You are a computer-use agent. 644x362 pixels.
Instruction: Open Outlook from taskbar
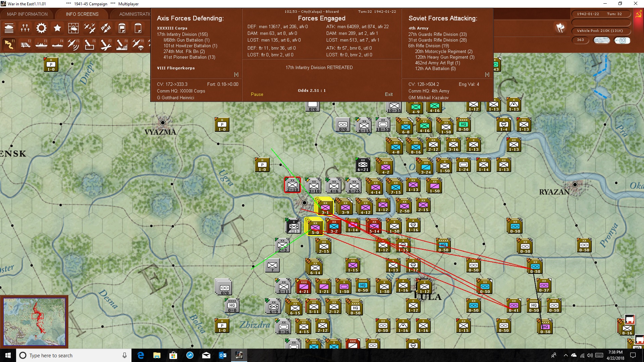coord(223,355)
